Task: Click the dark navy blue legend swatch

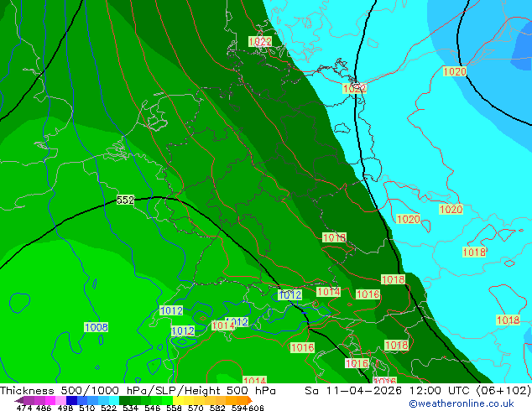Action: 71,400
